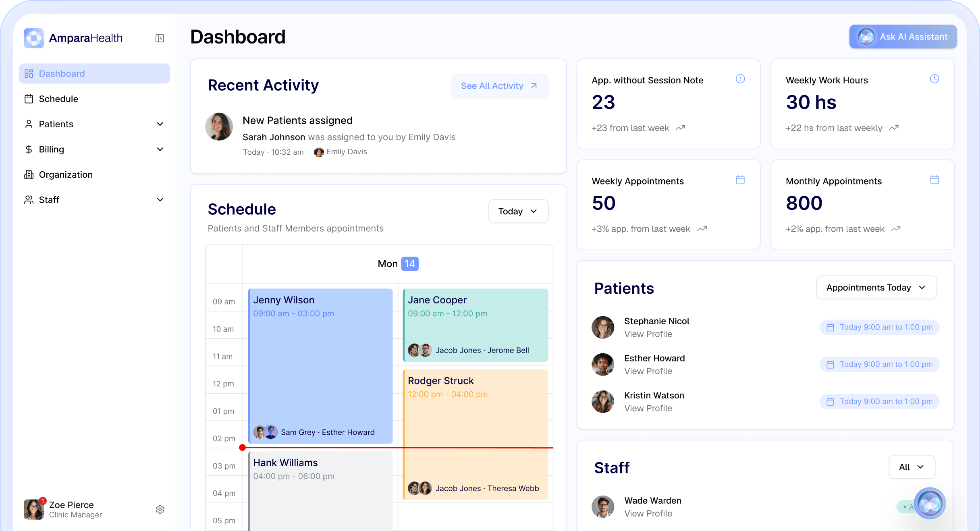Viewport: 980px width, 531px height.
Task: Click the Patients person icon in sidebar
Action: [29, 124]
